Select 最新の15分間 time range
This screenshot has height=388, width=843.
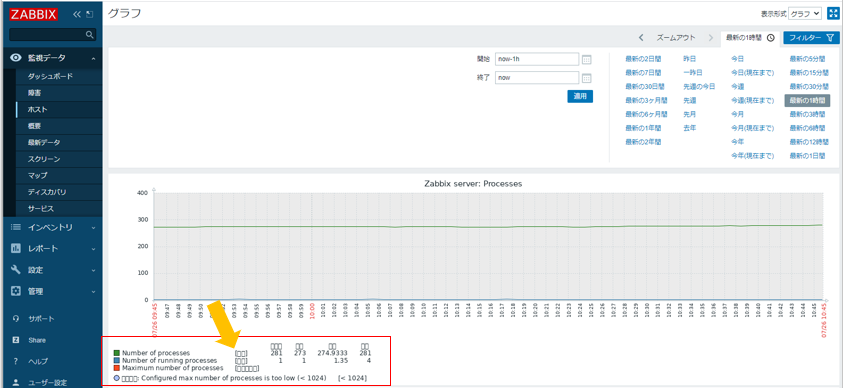(x=809, y=72)
